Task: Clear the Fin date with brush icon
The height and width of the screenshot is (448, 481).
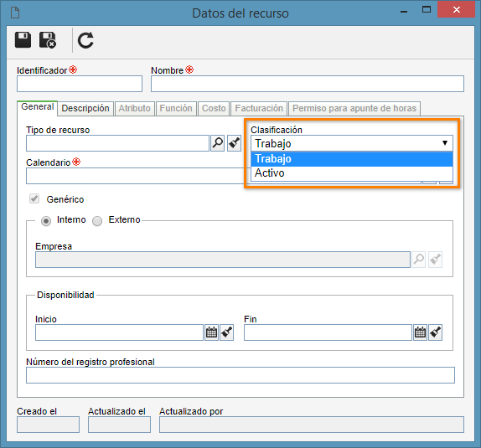Action: pyautogui.click(x=435, y=332)
